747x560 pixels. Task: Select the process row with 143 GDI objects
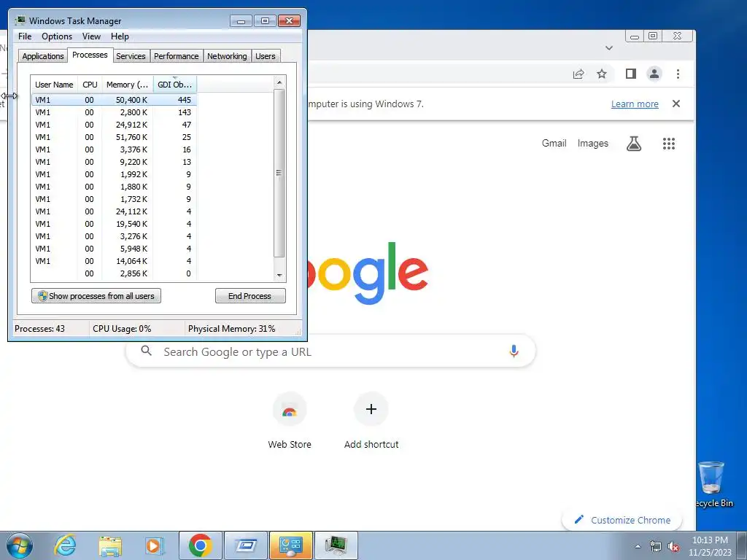115,112
